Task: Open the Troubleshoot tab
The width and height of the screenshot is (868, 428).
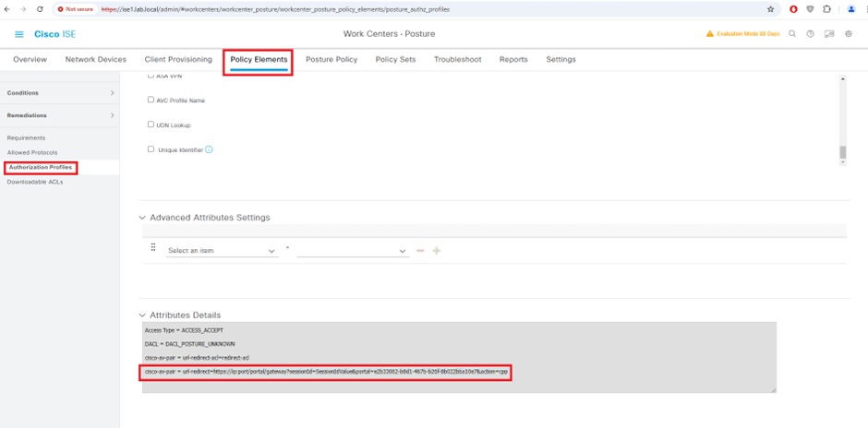Action: click(x=457, y=59)
